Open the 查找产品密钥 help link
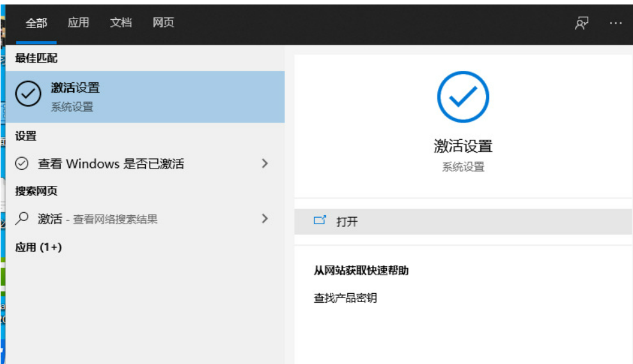 click(x=345, y=298)
